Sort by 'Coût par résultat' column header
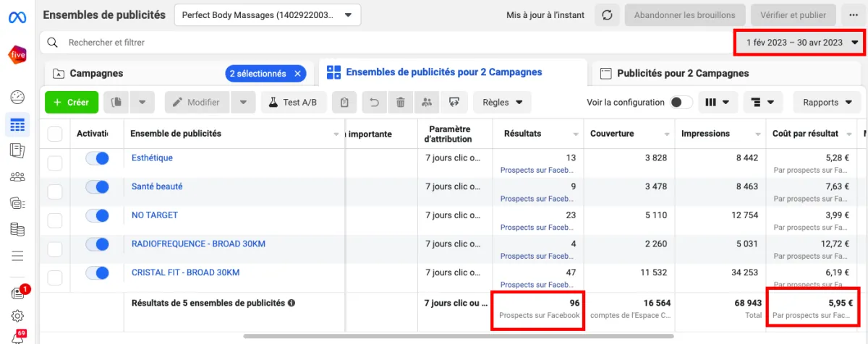868x344 pixels. click(805, 134)
